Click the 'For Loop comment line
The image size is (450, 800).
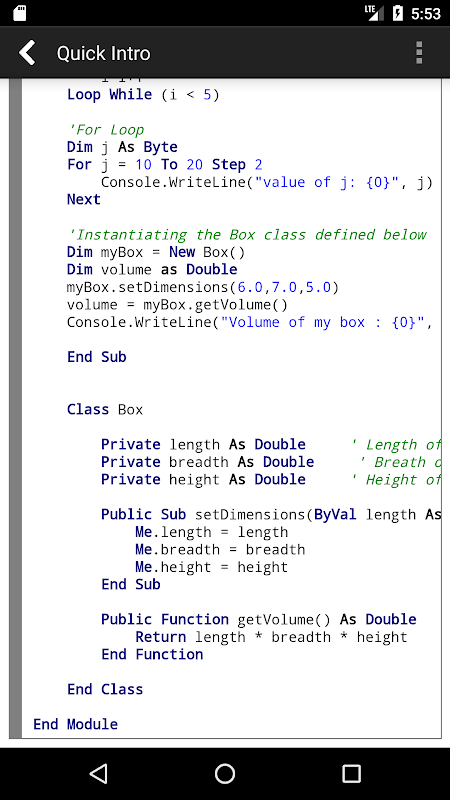pos(106,130)
